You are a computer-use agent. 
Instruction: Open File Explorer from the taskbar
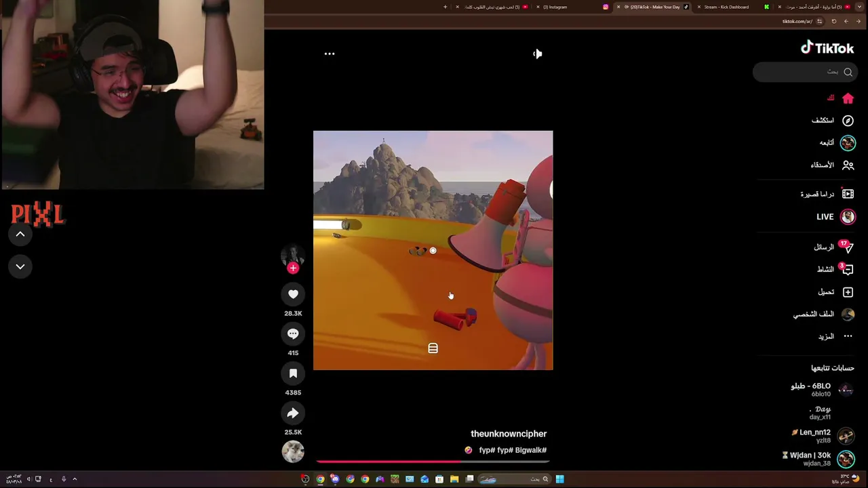tap(454, 479)
